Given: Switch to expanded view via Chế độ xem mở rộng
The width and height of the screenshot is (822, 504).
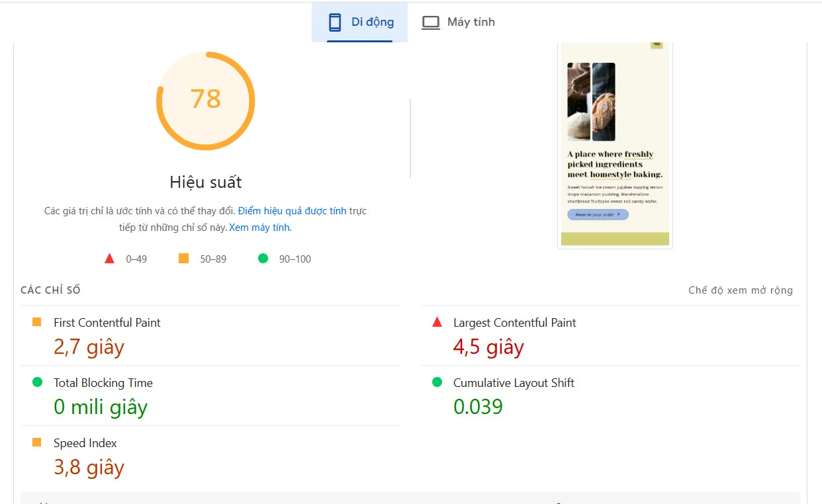Looking at the screenshot, I should click(x=741, y=290).
